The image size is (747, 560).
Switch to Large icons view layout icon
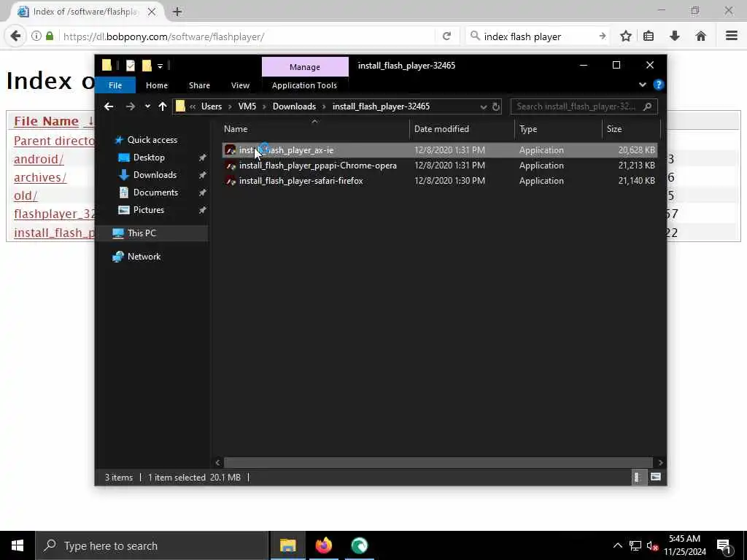tap(656, 477)
